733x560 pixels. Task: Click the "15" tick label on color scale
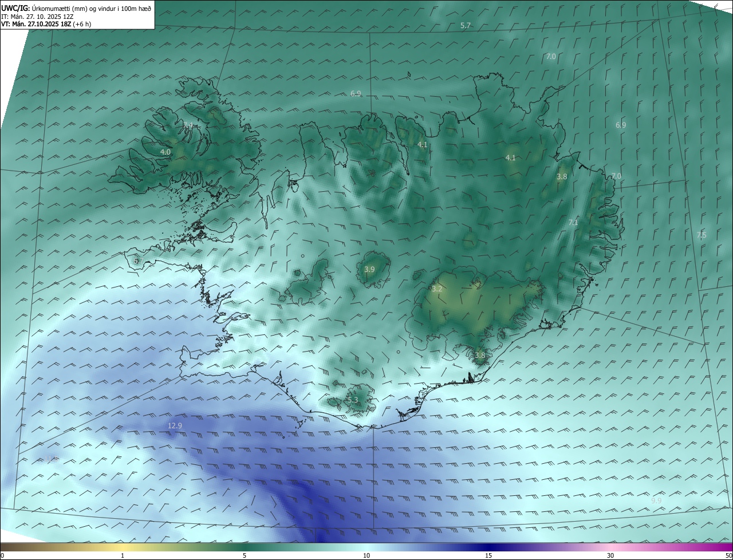tap(488, 555)
